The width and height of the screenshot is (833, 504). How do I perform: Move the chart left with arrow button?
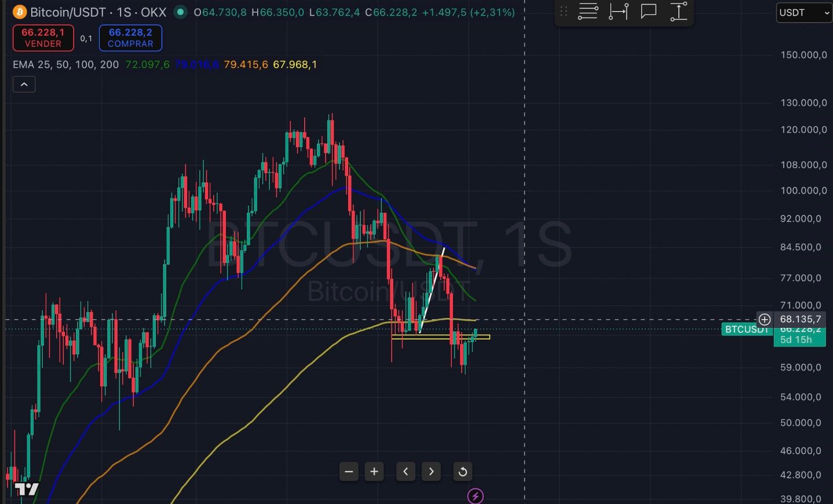pos(405,472)
